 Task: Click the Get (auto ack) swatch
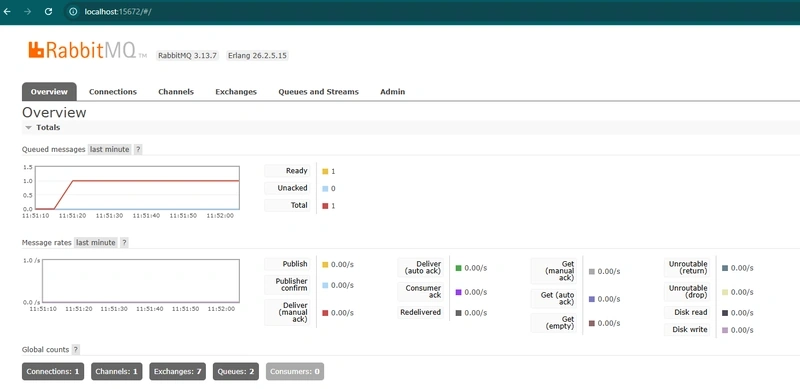tap(591, 299)
